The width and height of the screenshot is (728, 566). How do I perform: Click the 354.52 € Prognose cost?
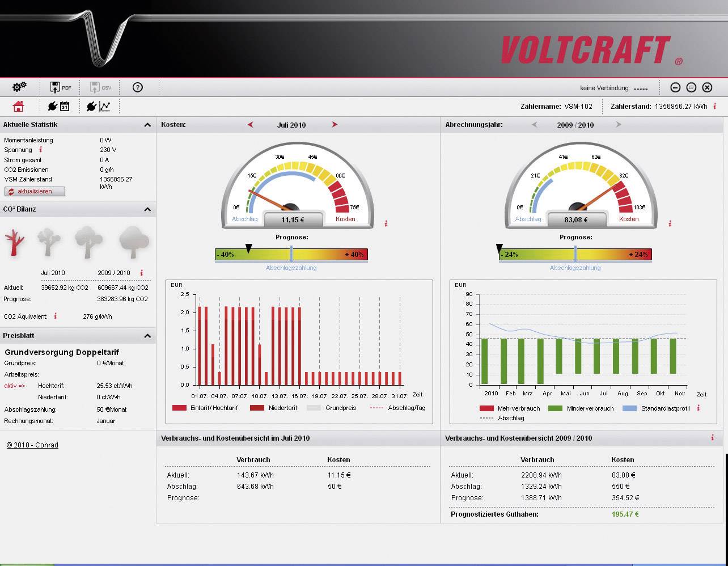click(x=625, y=498)
